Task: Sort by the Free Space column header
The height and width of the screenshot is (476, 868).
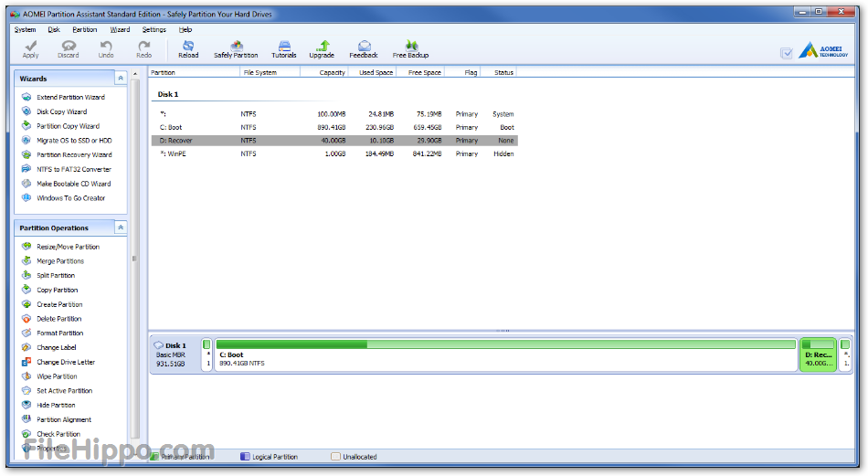Action: [420, 72]
